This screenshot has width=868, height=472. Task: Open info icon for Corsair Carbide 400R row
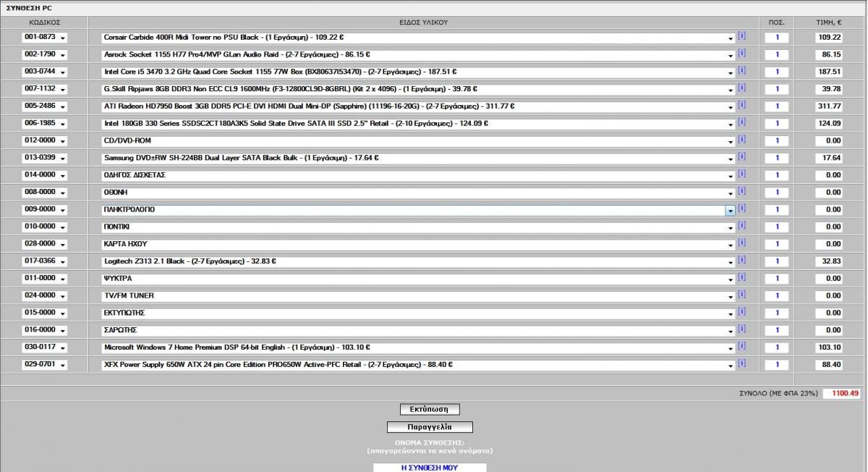pos(742,36)
